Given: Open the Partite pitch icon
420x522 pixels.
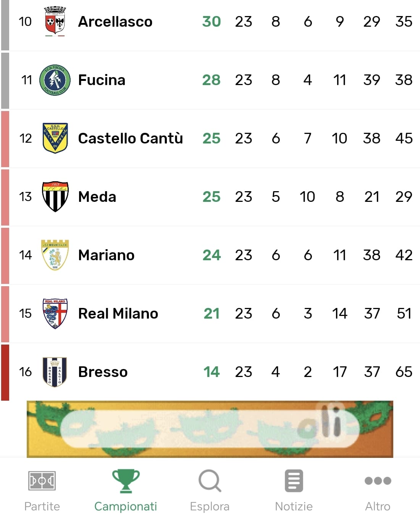Looking at the screenshot, I should point(42,481).
